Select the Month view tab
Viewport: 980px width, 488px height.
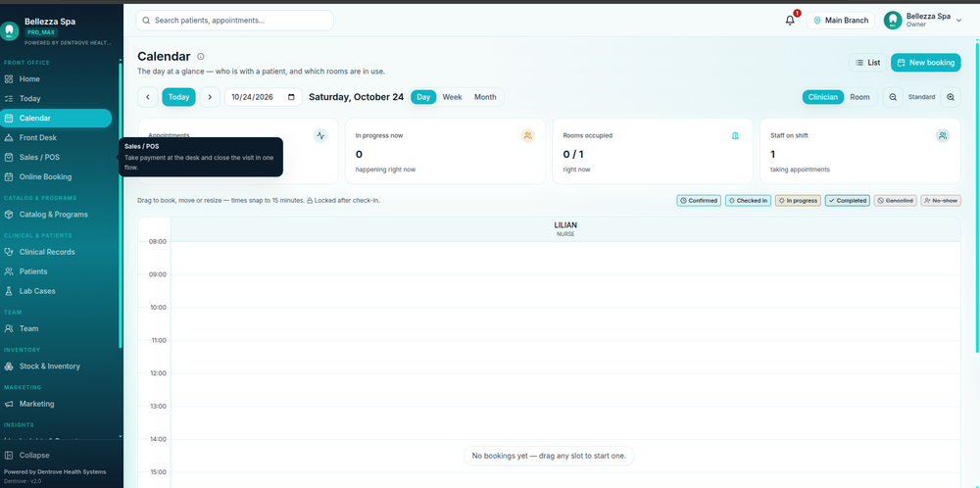tap(485, 97)
